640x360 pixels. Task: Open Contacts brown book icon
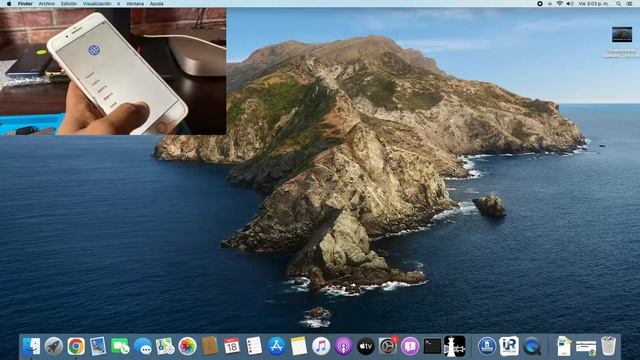tap(210, 346)
